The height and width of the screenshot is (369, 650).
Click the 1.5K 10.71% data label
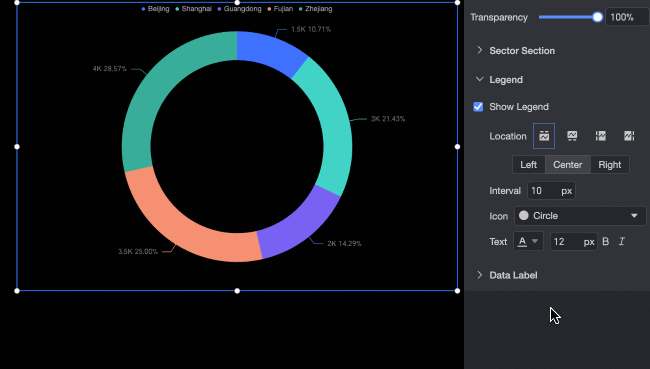[311, 29]
